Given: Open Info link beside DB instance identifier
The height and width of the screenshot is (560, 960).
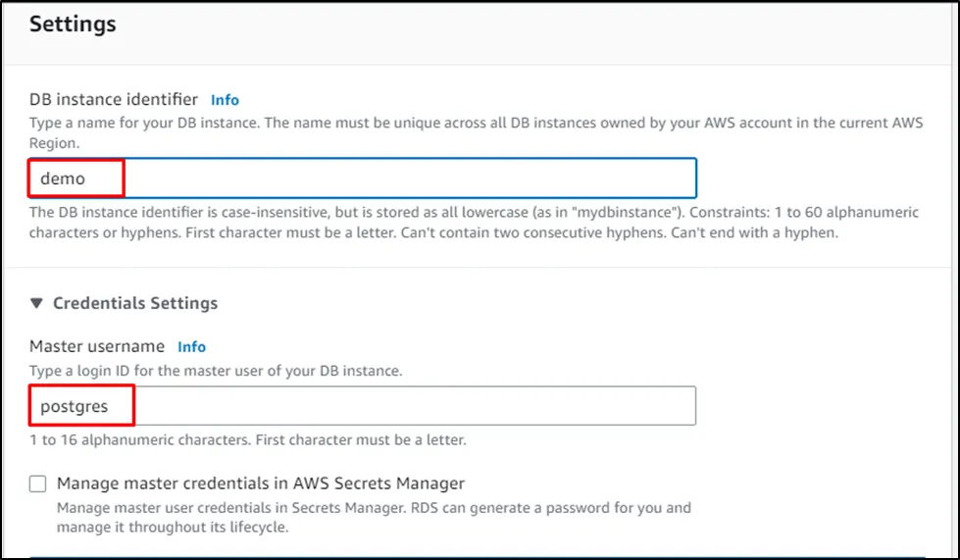Looking at the screenshot, I should [x=225, y=100].
